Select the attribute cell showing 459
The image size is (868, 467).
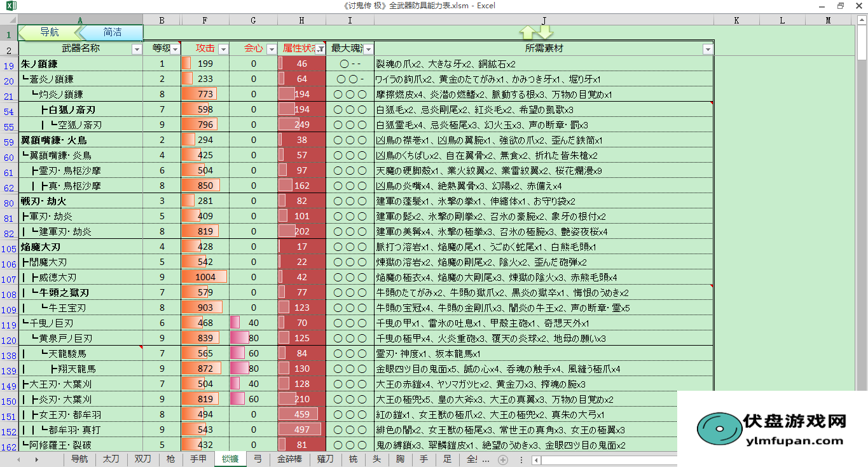tap(301, 414)
